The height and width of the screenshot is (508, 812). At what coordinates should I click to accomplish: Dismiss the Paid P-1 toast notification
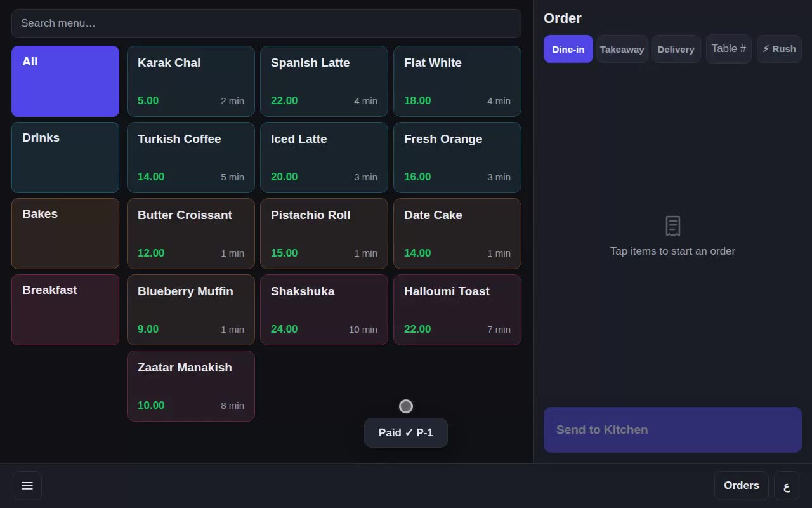[x=406, y=432]
